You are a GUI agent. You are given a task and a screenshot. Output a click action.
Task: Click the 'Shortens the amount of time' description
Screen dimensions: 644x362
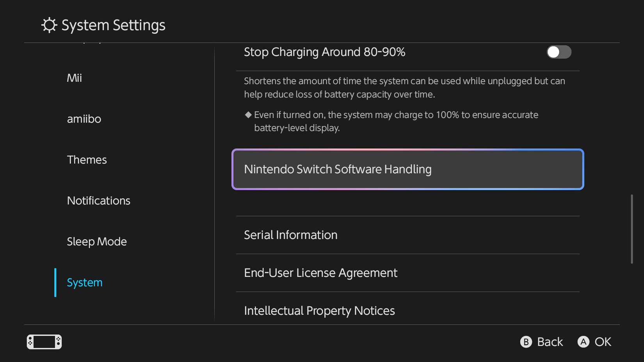tap(404, 88)
